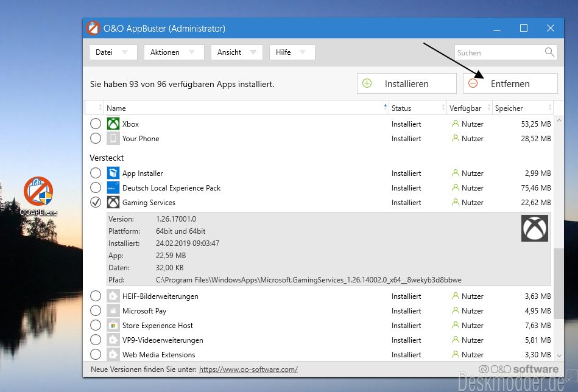Click the Daten value 32,00 KB
Viewport: 578px width, 392px height.
coord(169,267)
